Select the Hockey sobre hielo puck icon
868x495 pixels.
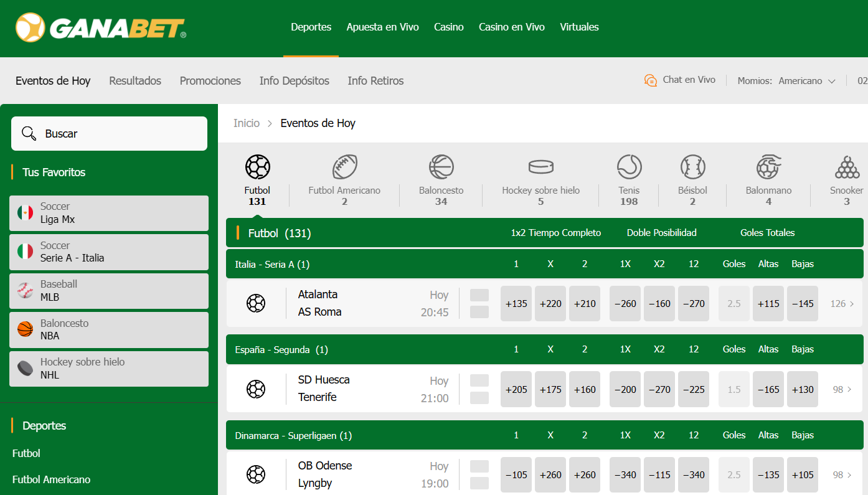point(540,167)
